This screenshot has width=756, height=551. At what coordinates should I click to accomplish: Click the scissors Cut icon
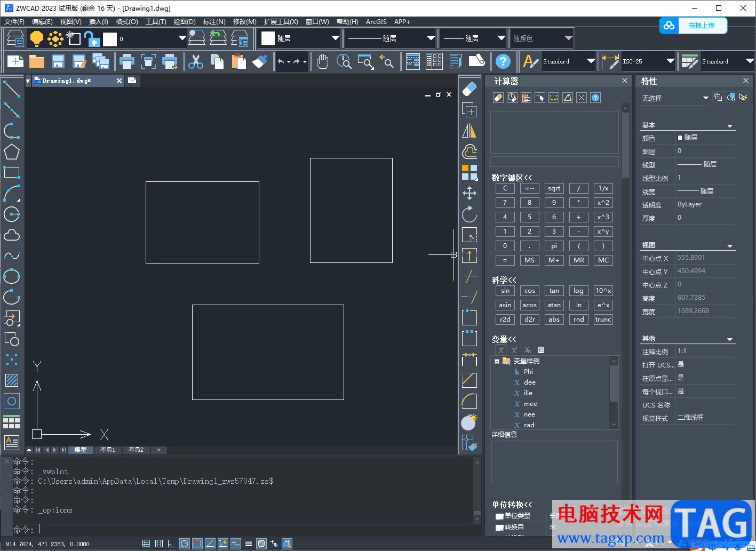(x=196, y=61)
